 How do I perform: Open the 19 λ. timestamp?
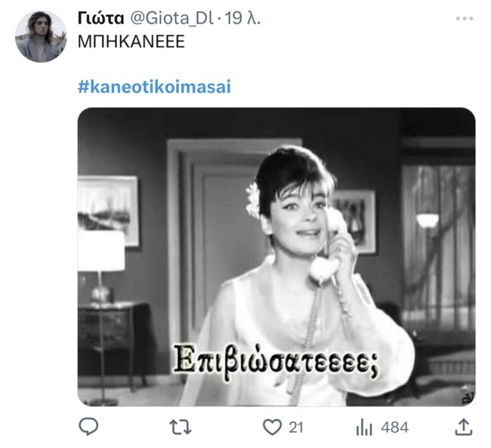click(242, 19)
